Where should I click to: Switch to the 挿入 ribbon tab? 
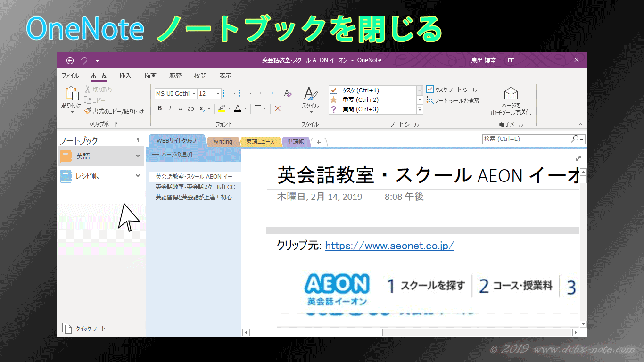pos(125,75)
